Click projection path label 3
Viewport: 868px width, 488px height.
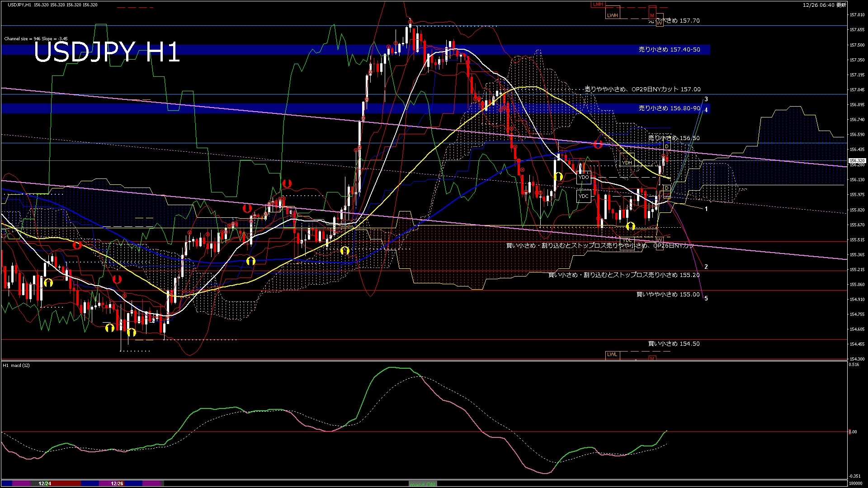tap(706, 99)
